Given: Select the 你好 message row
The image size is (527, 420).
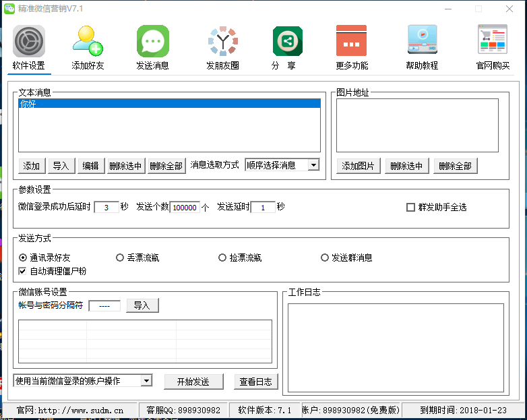Looking at the screenshot, I should pos(169,104).
